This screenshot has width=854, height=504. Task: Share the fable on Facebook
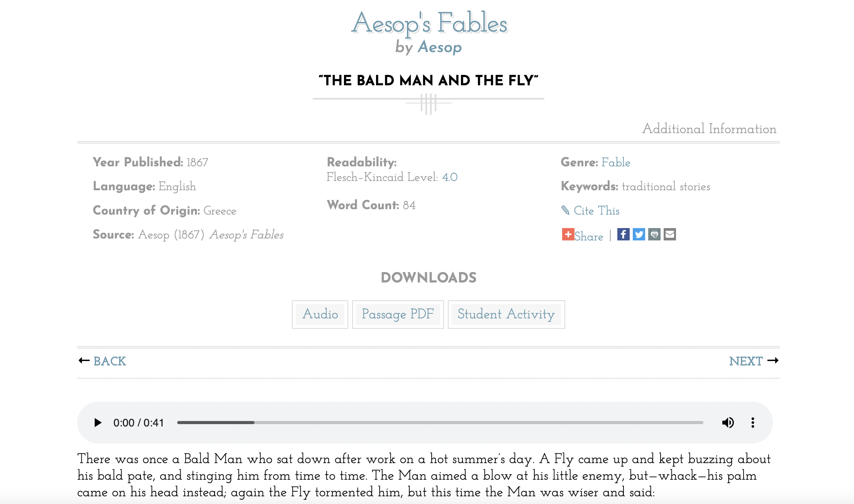click(x=623, y=234)
